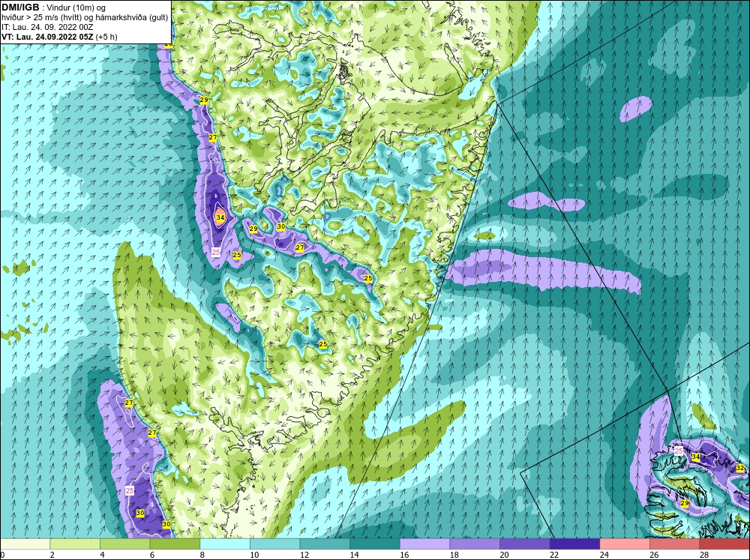Click the scale number '24' under the color bar
The width and height of the screenshot is (750, 560).
pos(604,555)
